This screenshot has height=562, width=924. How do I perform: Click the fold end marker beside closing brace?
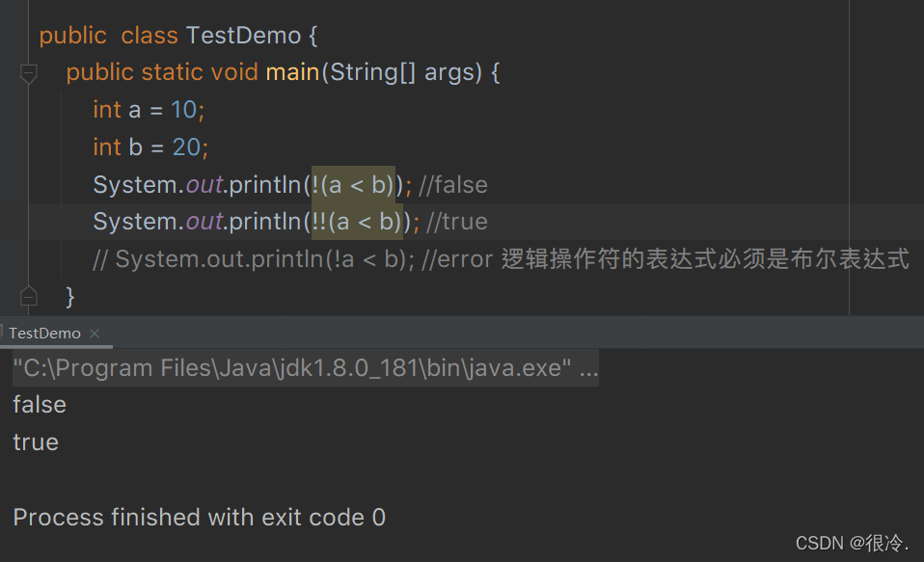[28, 295]
